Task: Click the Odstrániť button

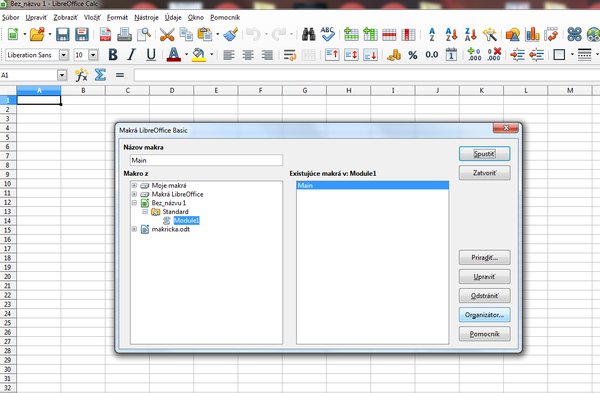Action: 484,296
